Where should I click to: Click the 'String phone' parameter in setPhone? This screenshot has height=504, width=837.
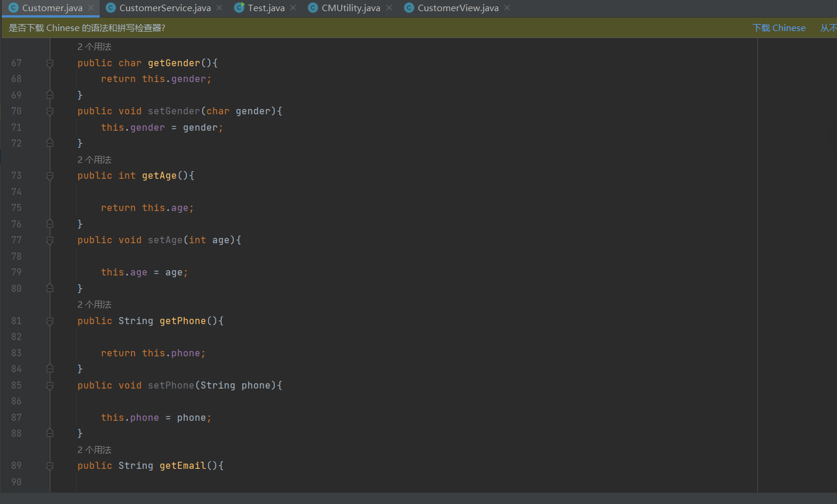coord(236,386)
